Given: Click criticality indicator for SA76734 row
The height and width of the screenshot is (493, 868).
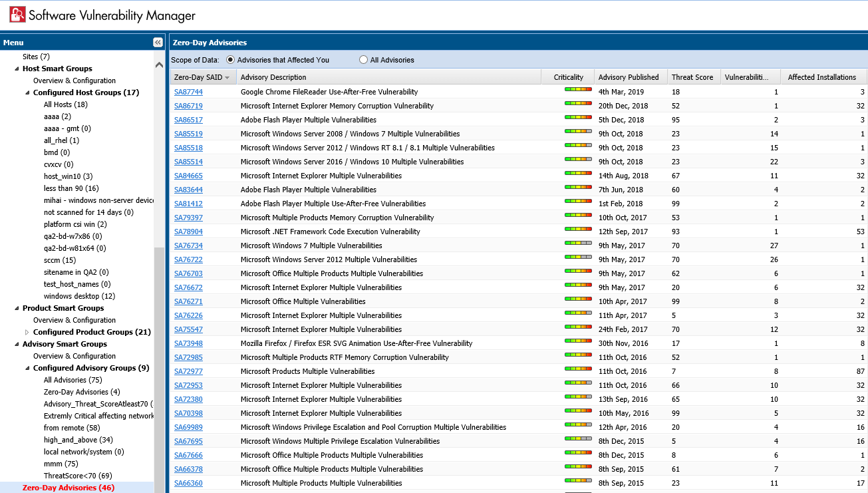Looking at the screenshot, I should click(x=577, y=243).
